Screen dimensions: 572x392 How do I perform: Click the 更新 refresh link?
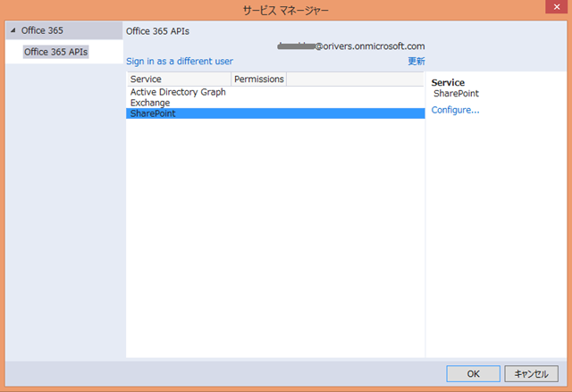(x=416, y=62)
